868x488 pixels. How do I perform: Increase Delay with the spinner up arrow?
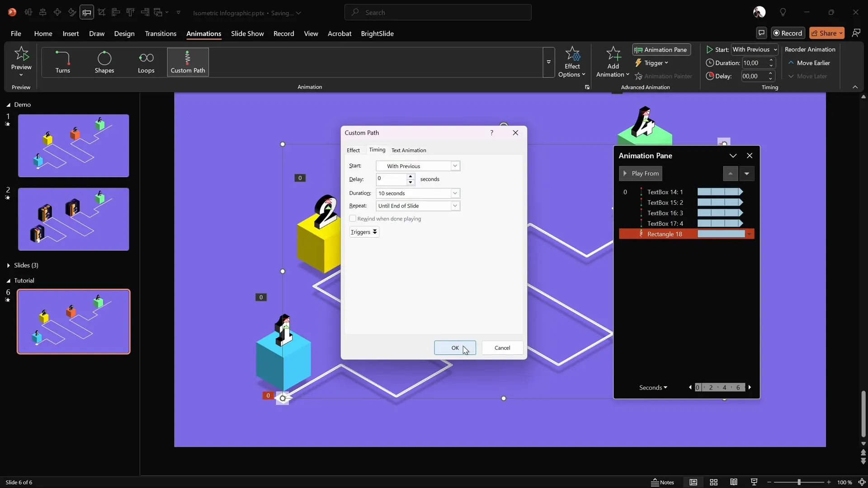pos(410,176)
